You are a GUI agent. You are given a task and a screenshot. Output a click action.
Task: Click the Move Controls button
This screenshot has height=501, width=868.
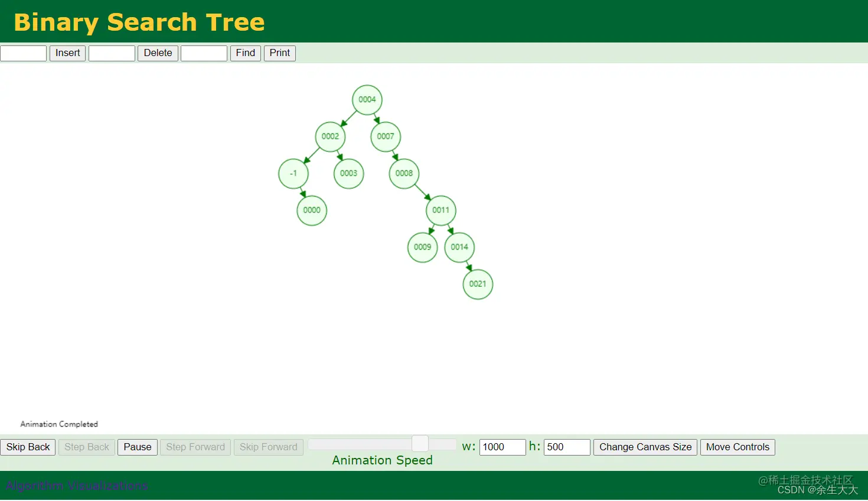tap(738, 447)
